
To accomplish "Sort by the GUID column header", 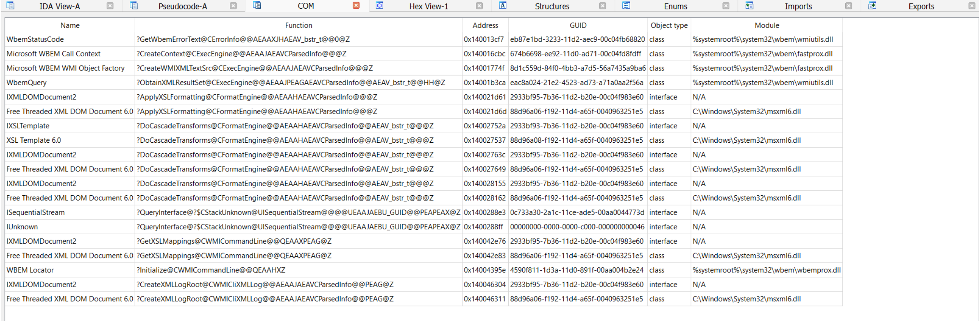I will pyautogui.click(x=578, y=25).
